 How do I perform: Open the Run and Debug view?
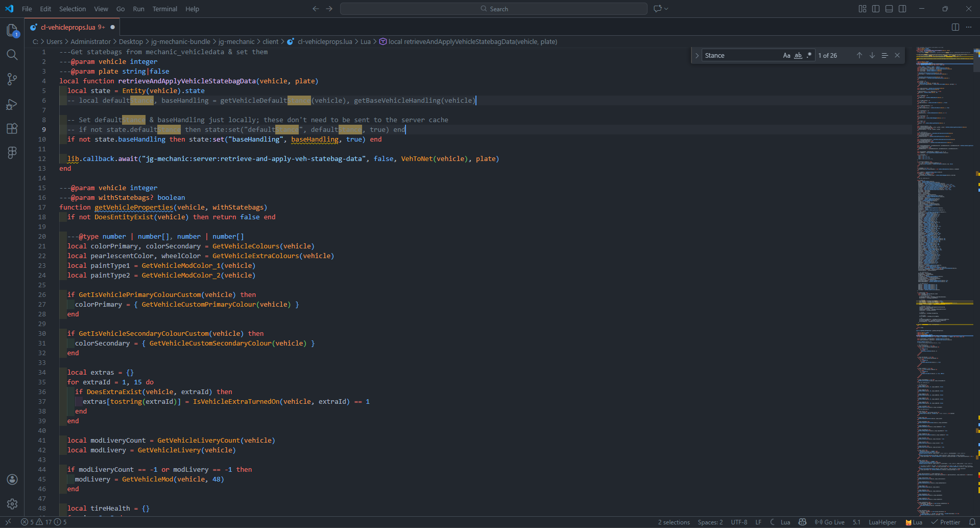tap(12, 104)
